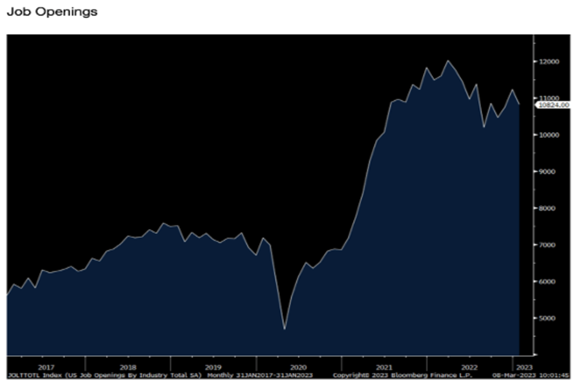588x392 pixels.
Task: Select the 10824.00 last value tag
Action: click(554, 105)
